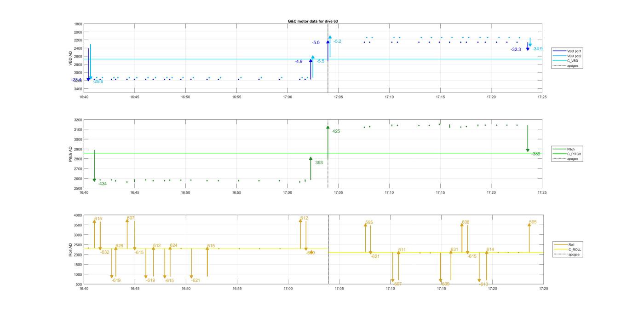644x319 pixels.
Task: Click the '2500' tick on the Pitch axis
Action: (x=78, y=188)
